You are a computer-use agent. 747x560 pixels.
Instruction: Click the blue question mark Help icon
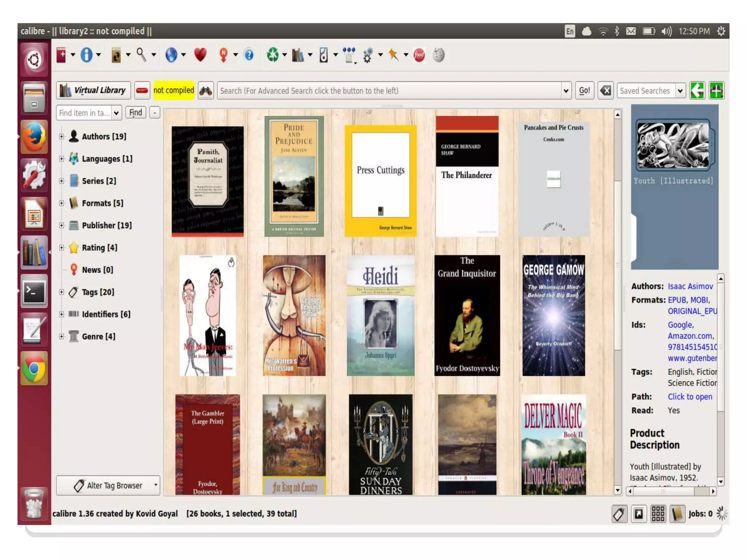[249, 55]
